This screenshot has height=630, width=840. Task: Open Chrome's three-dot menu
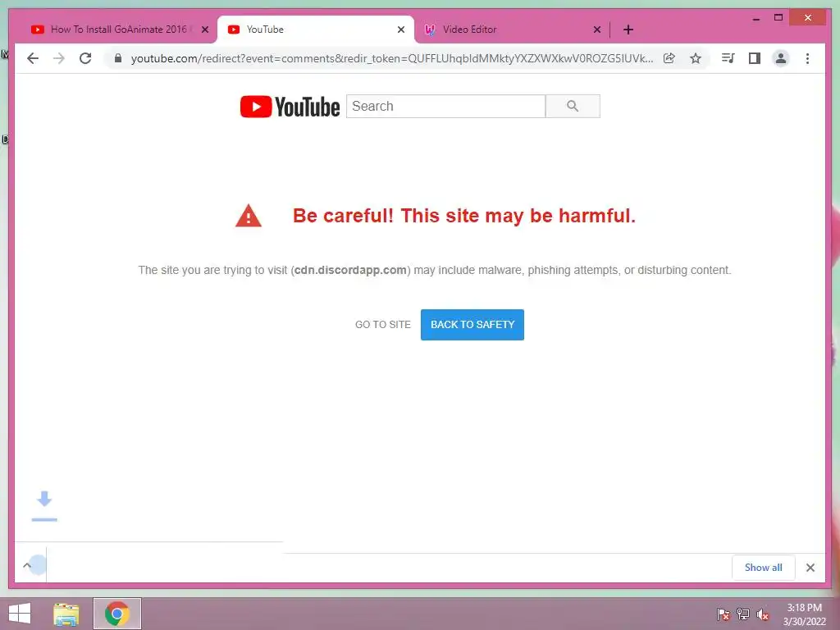(x=807, y=58)
